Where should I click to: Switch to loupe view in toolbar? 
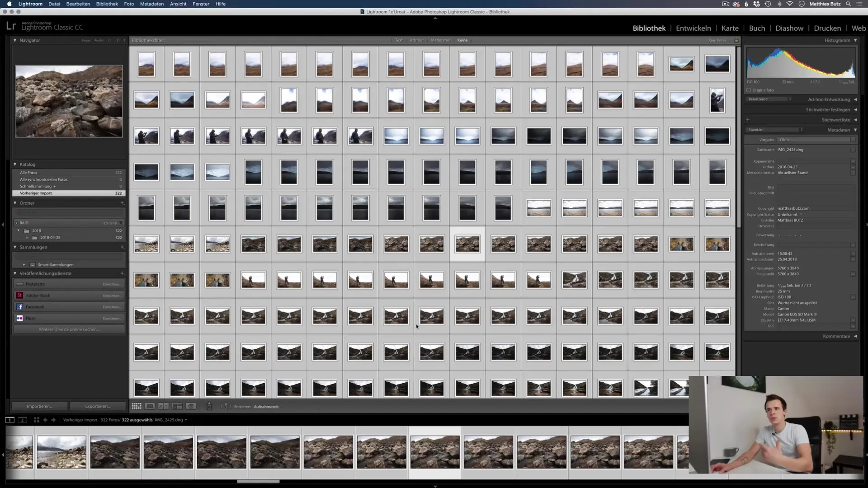click(150, 406)
